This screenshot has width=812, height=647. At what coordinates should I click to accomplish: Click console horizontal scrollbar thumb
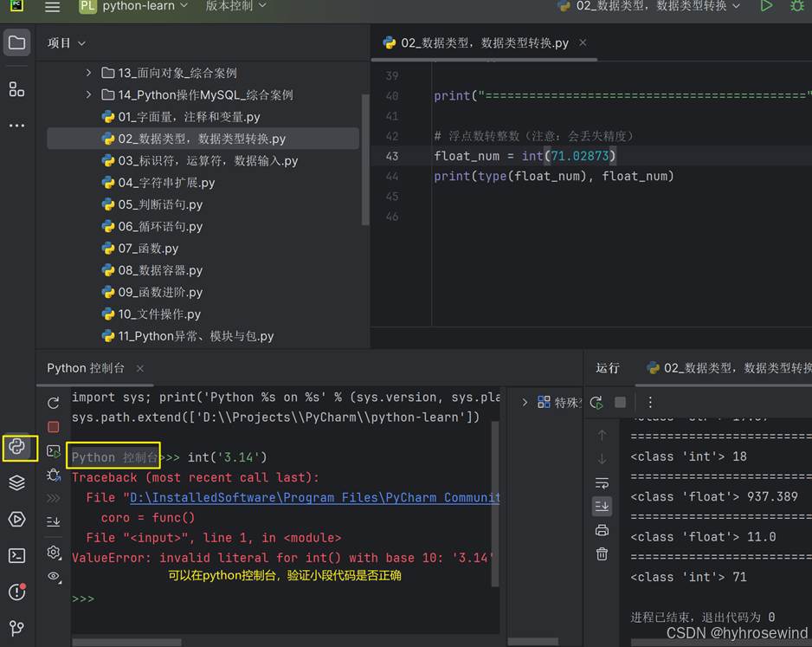[127, 643]
